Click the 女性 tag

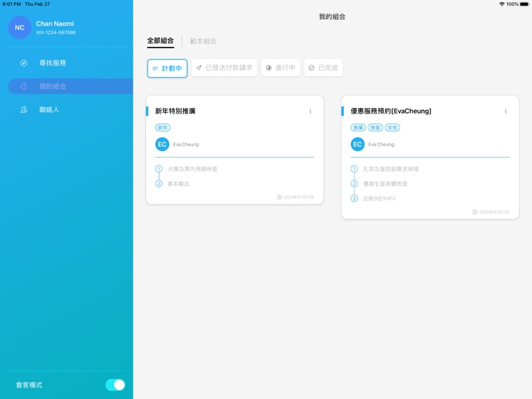[x=392, y=128]
